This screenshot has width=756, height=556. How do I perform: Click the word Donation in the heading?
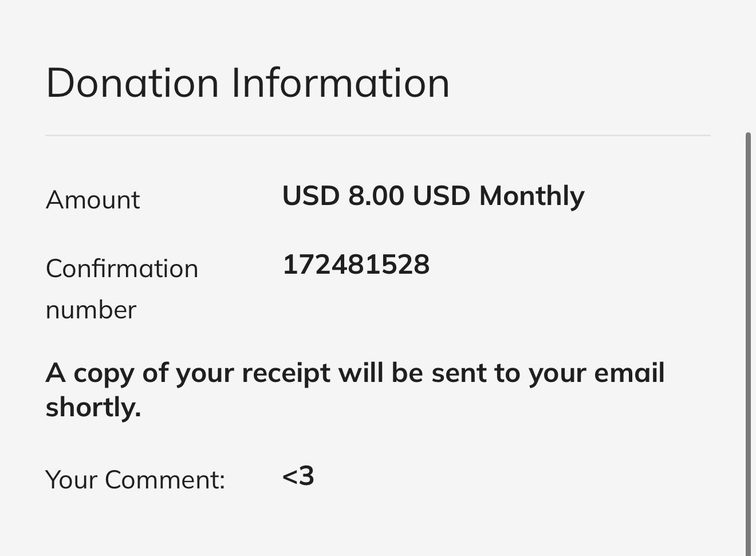(132, 83)
